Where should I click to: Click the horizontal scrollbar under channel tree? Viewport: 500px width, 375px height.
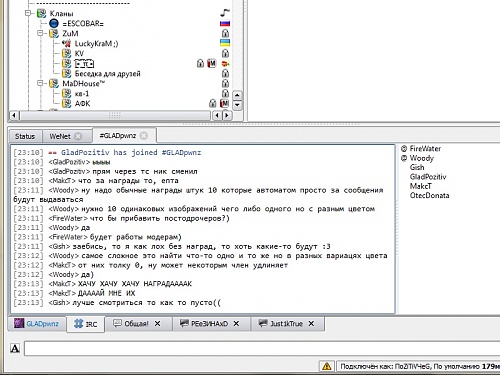pos(115,115)
